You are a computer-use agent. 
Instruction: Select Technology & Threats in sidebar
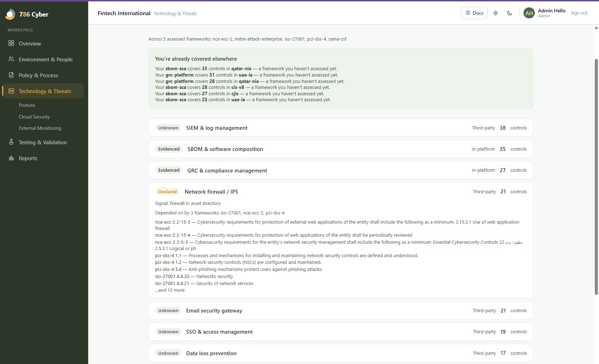pos(43,91)
